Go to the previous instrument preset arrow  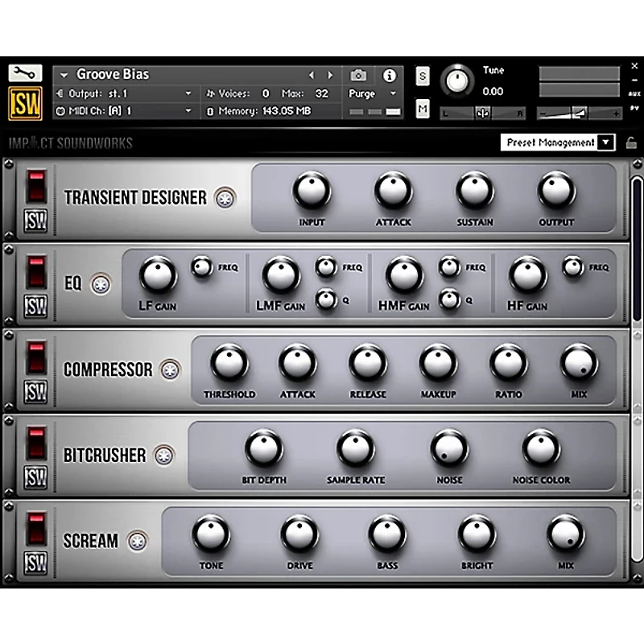point(312,75)
